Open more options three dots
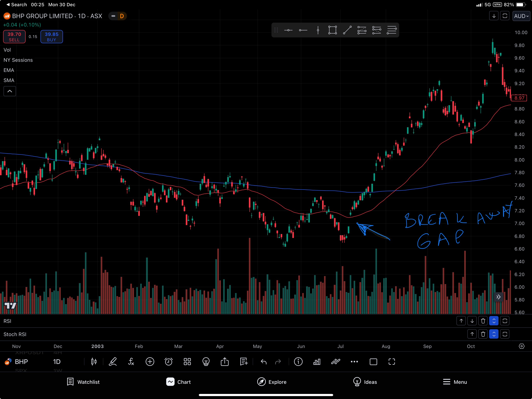532x399 pixels. coord(354,361)
